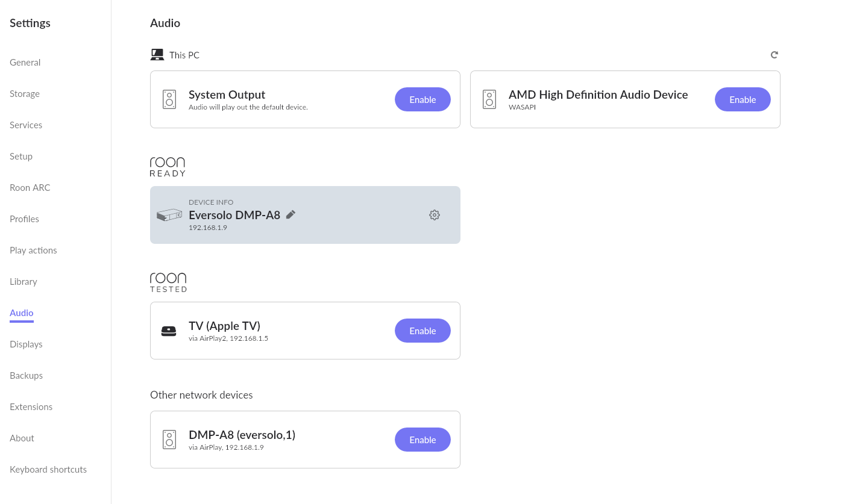
Task: Click the This PC section label
Action: tap(184, 55)
